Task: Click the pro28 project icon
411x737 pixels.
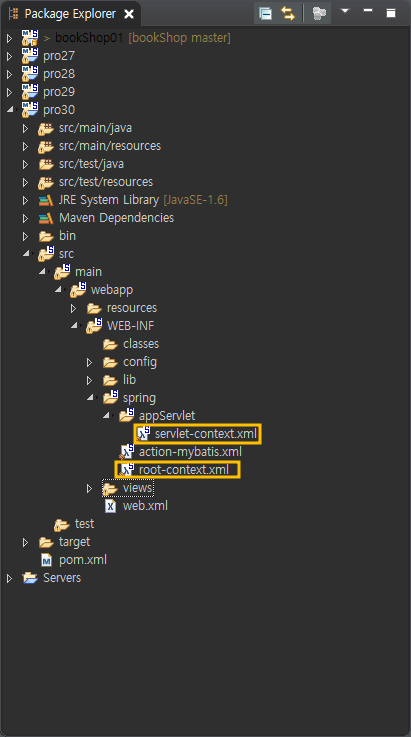Action: pyautogui.click(x=30, y=74)
